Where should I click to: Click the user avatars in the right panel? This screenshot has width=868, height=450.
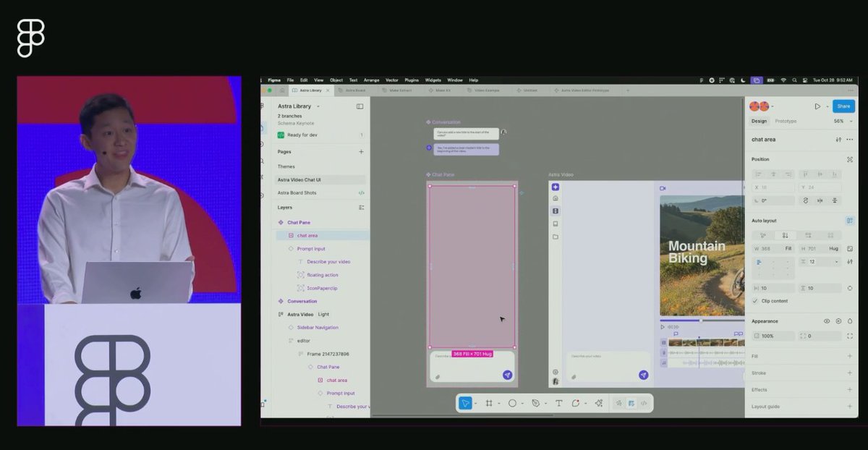click(759, 106)
